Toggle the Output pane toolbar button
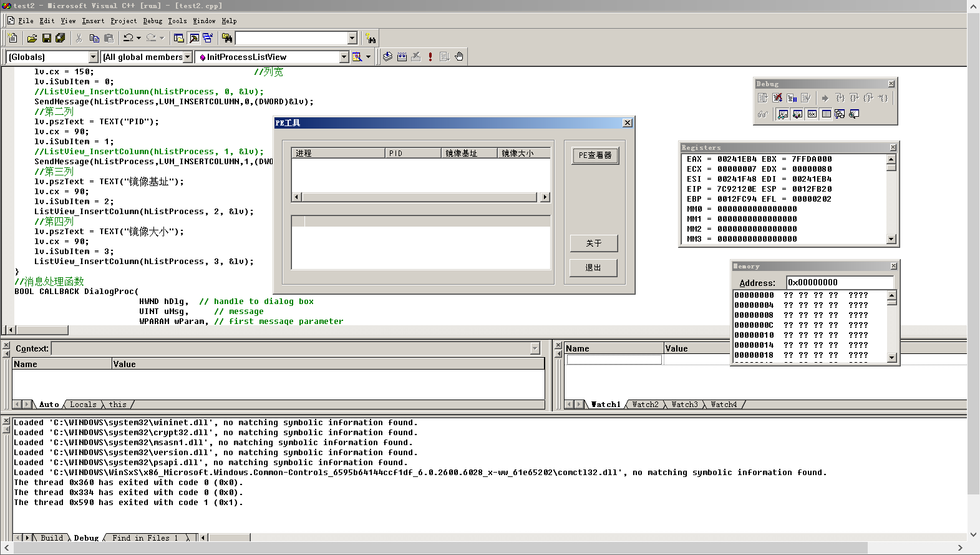Screen dimensions: 980x555 (x=194, y=38)
